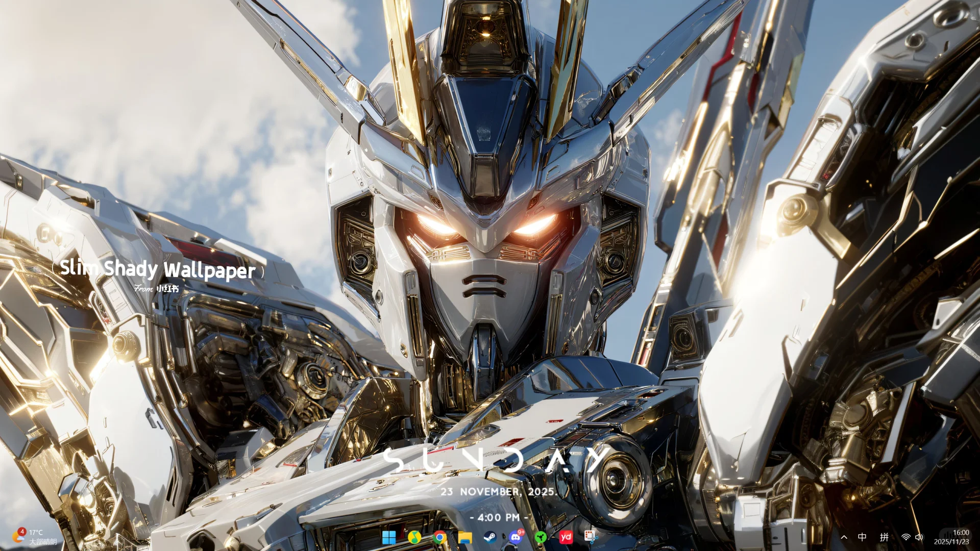
Task: Switch the 拼 Pinyin input method
Action: pyautogui.click(x=884, y=537)
